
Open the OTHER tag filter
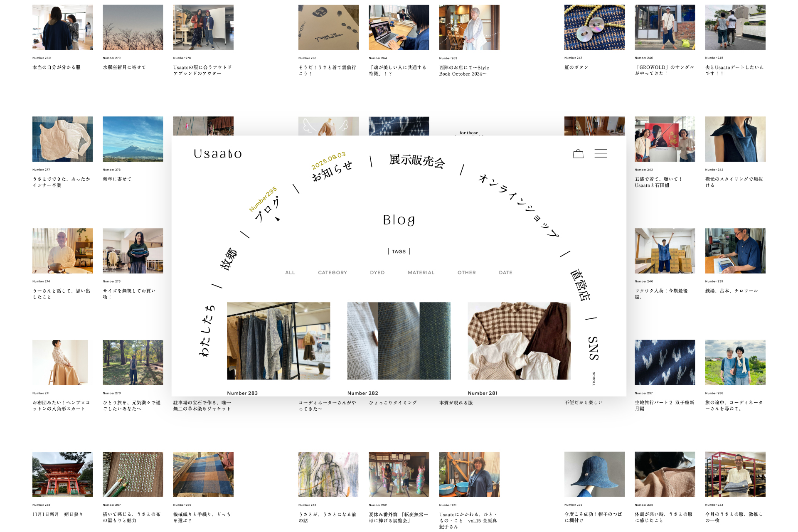click(x=466, y=273)
